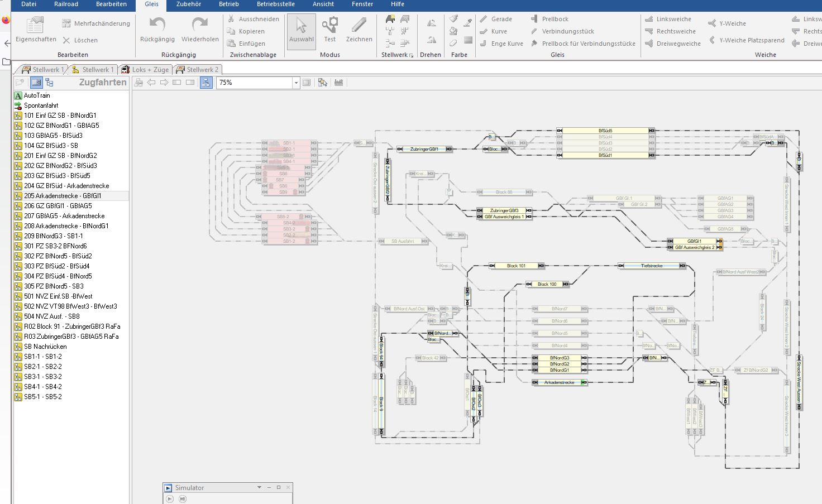Select schedule 205 Arkadenstrecke - GBfGl1

(63, 196)
